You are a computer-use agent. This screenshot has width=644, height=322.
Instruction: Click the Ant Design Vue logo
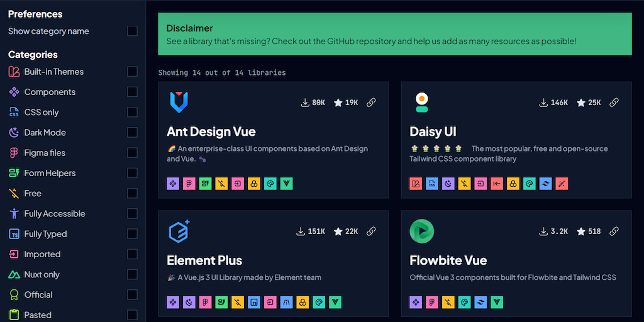pyautogui.click(x=179, y=103)
